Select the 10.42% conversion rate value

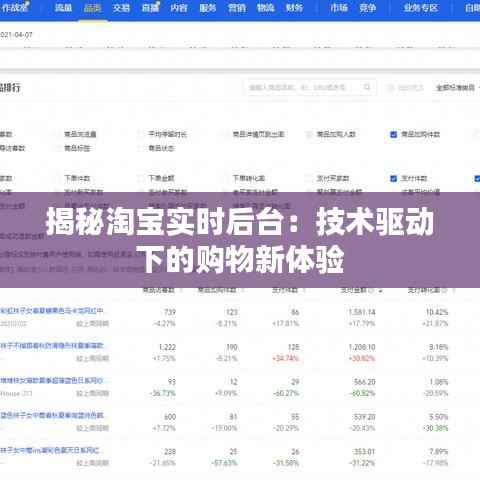437,312
